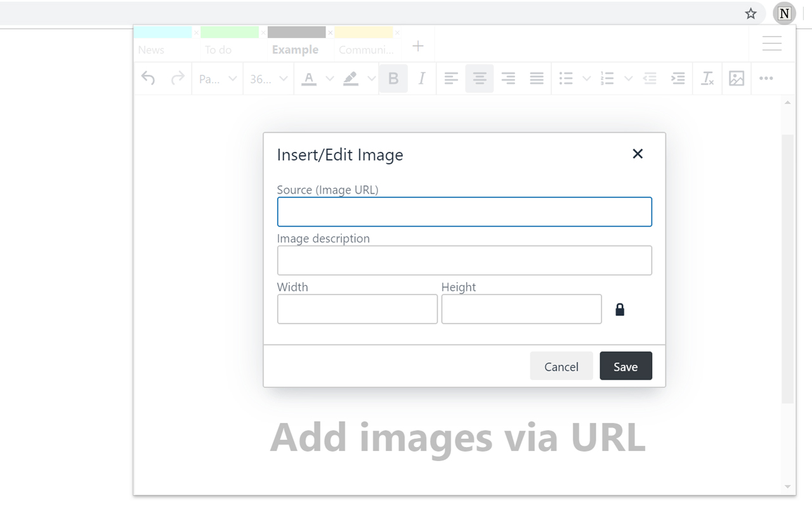Align text center
Screen dimensions: 812x508
480,79
